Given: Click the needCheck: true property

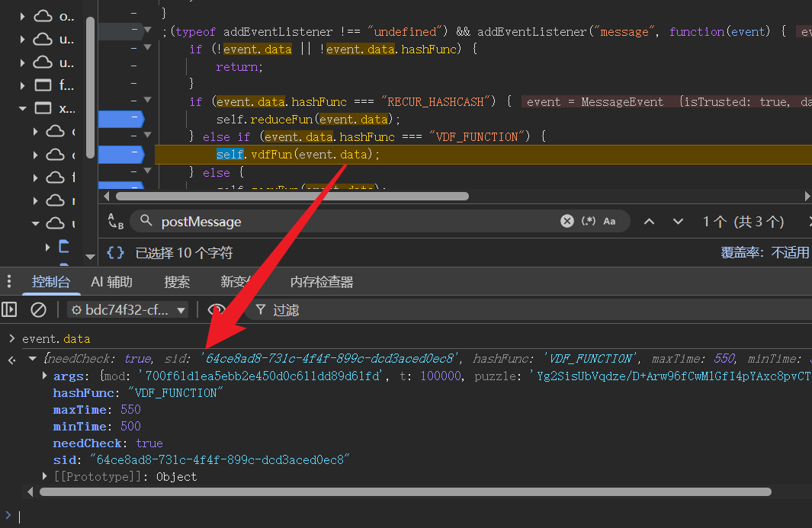Looking at the screenshot, I should pyautogui.click(x=108, y=443).
